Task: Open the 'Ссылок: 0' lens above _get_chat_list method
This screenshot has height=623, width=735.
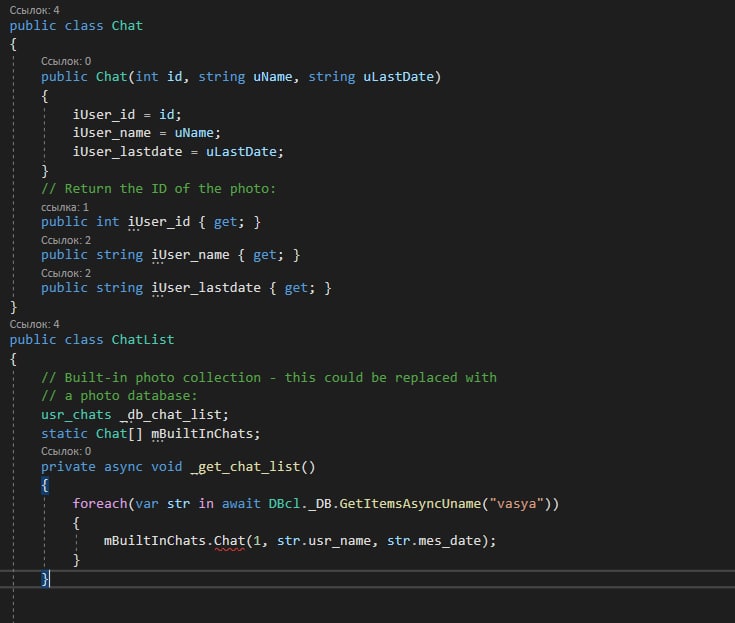Action: pyautogui.click(x=66, y=451)
